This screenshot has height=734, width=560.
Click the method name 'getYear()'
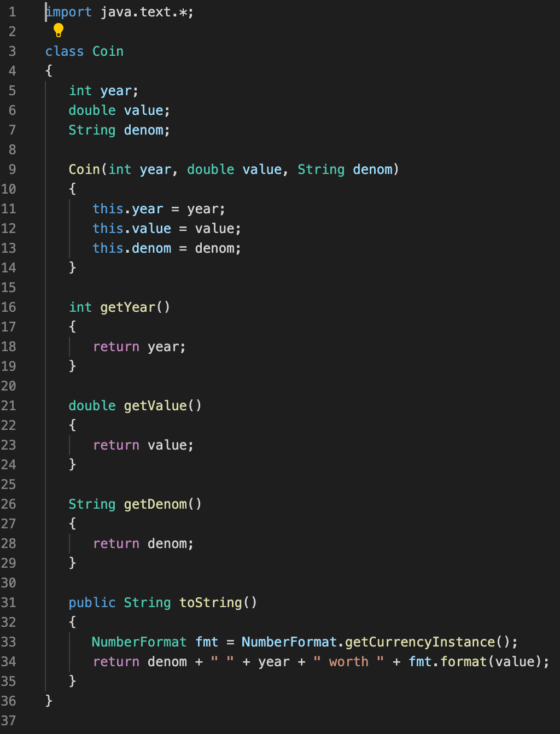pos(135,307)
